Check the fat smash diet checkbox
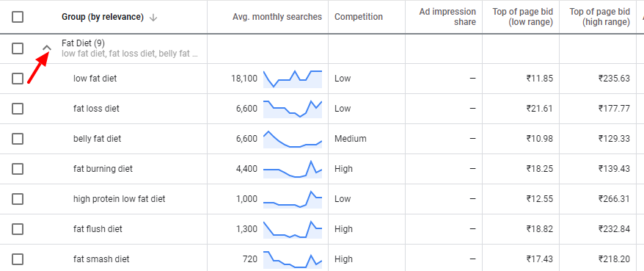 [x=18, y=259]
